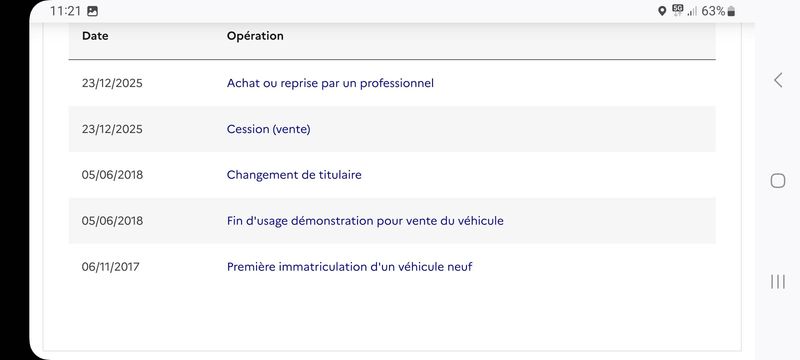Open the 'Cession (vente)' operation
800x360 pixels.
click(x=268, y=129)
